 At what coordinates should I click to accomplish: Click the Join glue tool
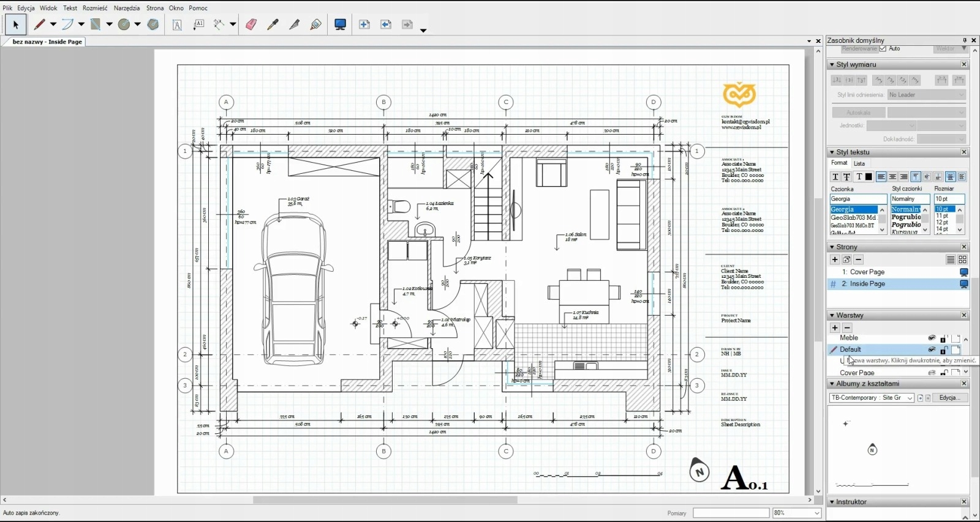[x=316, y=24]
